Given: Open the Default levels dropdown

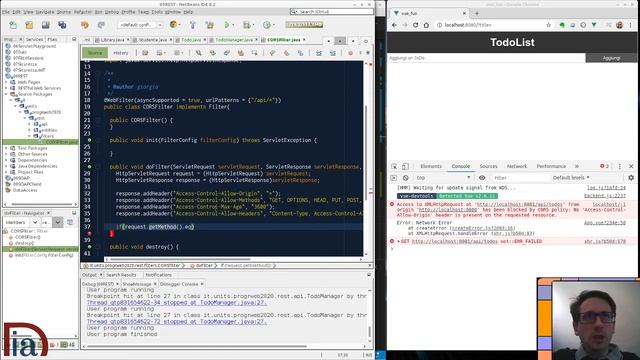Looking at the screenshot, I should (571, 178).
